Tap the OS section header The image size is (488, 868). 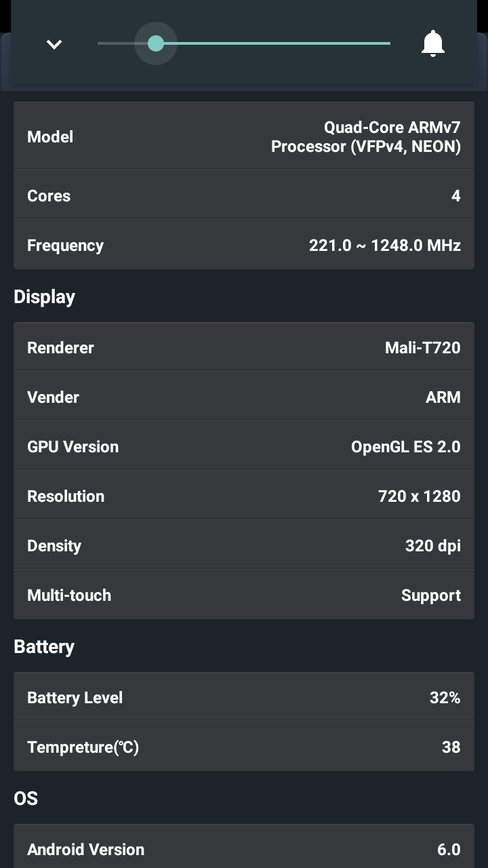point(26,799)
